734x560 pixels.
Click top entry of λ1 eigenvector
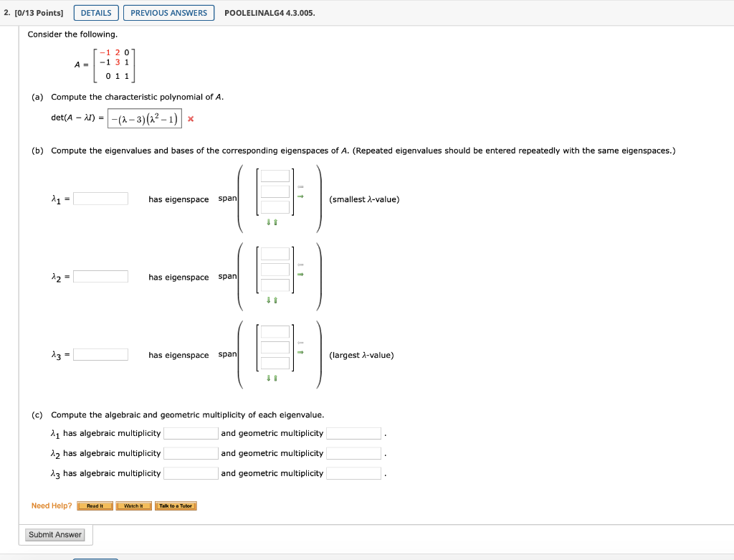point(275,176)
